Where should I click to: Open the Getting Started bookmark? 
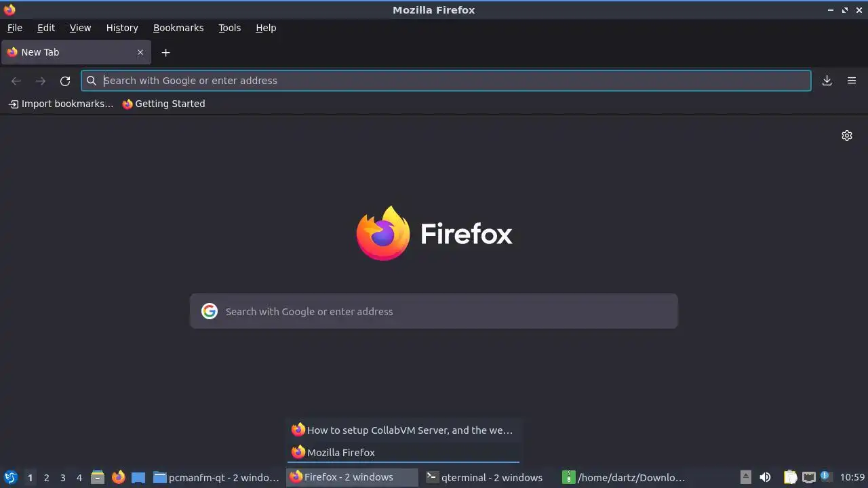click(x=163, y=104)
